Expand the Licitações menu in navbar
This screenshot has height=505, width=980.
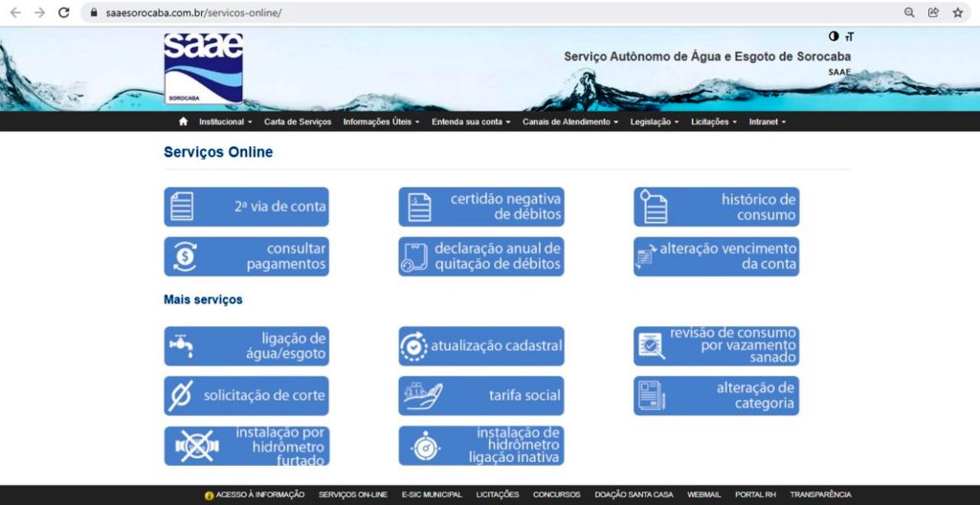(x=713, y=122)
